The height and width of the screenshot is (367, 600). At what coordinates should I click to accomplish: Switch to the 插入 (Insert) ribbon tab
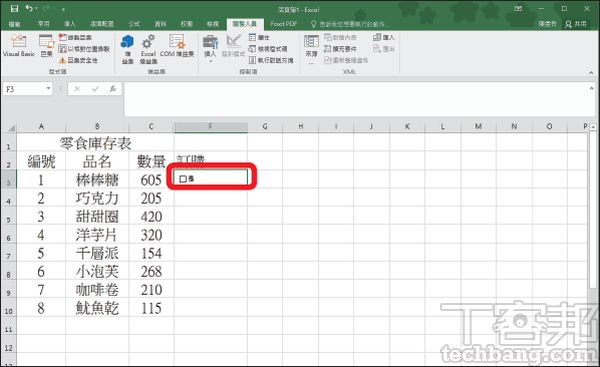pyautogui.click(x=70, y=24)
